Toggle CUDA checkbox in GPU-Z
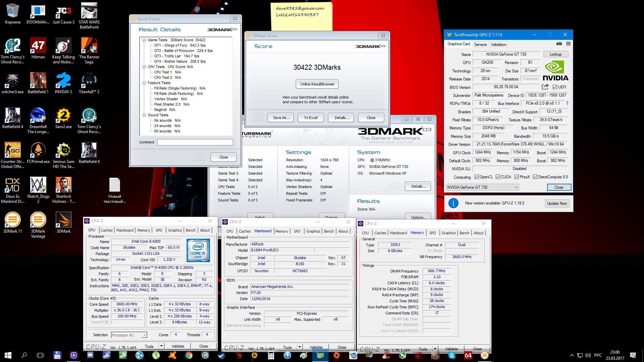644x362 pixels. 498,177
